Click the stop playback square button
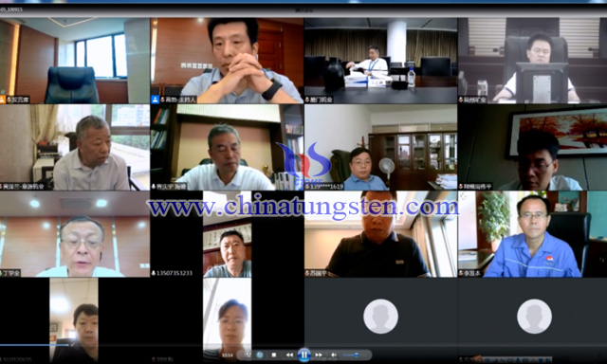Viewport: 607px width, 364px height. 274,355
